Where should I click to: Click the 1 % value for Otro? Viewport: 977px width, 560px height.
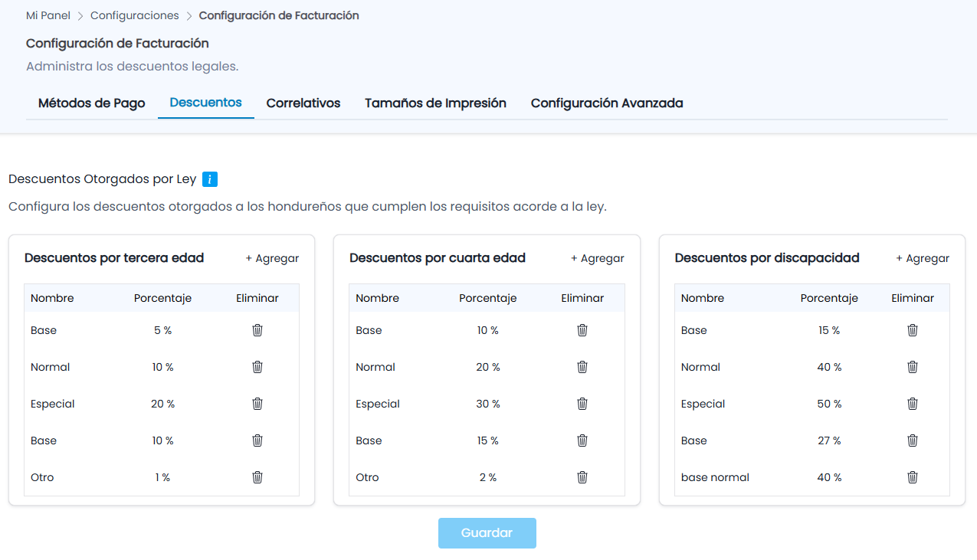click(162, 477)
